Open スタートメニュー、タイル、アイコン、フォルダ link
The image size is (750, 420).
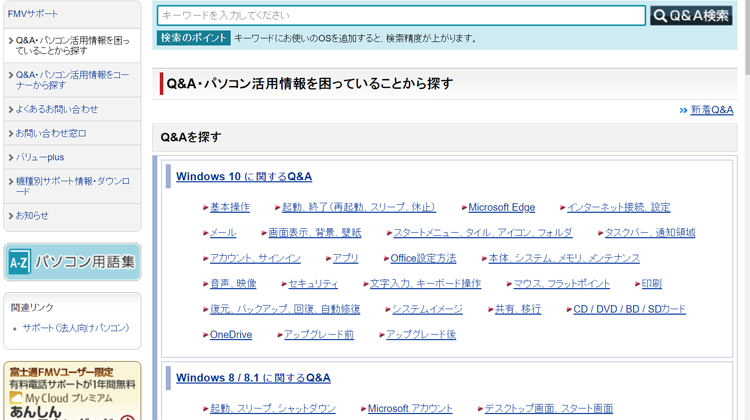coord(483,232)
